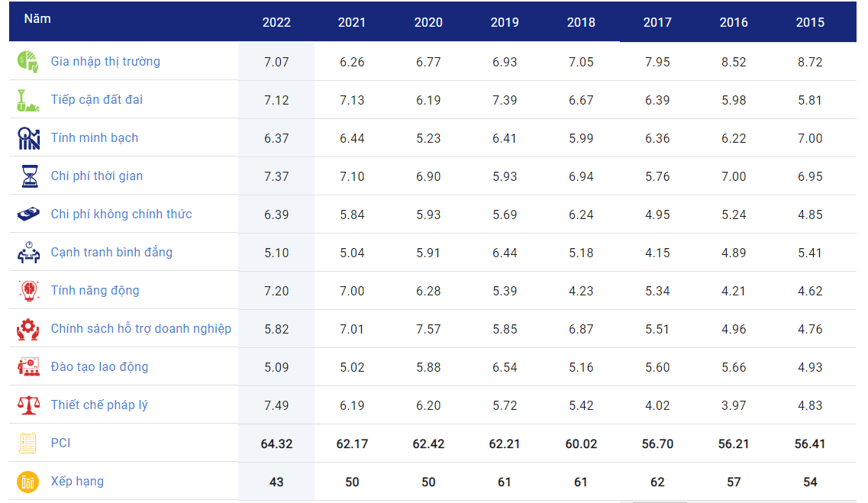
Task: Open the Chính sách hỗ trợ doanh nghiệp link
Action: 141,329
